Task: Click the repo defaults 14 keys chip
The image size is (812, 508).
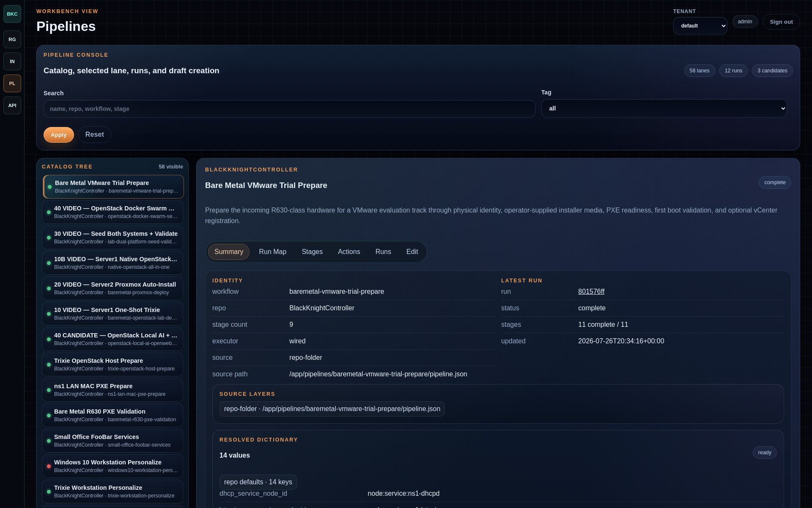Action: [x=258, y=482]
